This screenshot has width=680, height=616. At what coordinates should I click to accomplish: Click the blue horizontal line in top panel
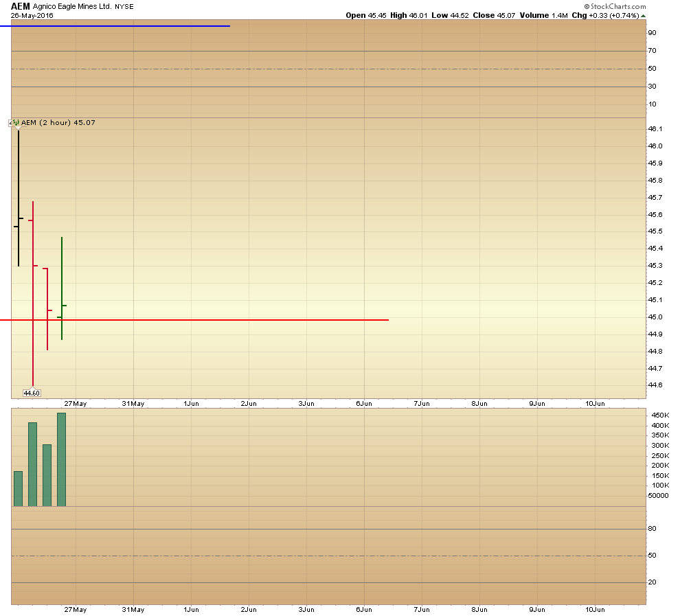coord(115,26)
